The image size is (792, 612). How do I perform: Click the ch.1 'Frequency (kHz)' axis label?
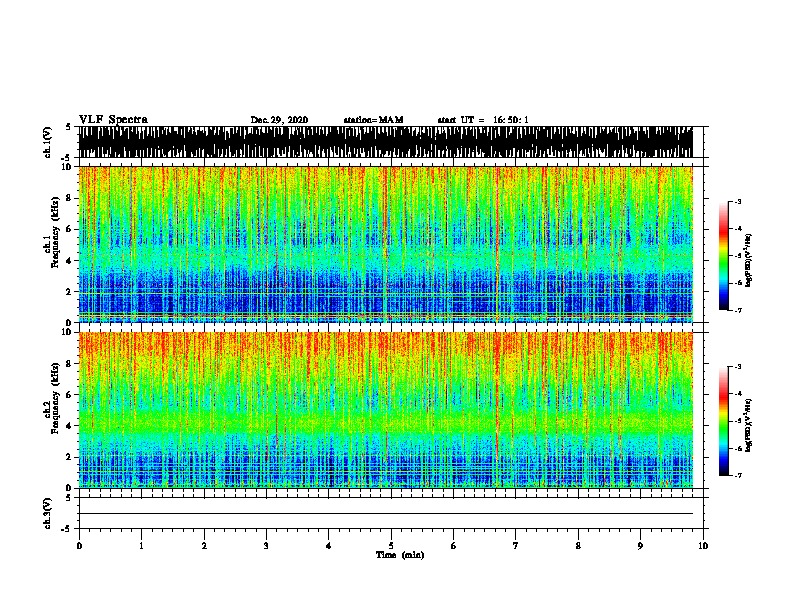(x=55, y=233)
